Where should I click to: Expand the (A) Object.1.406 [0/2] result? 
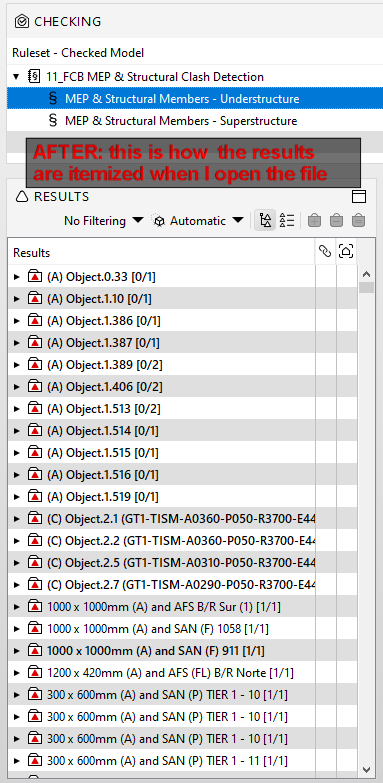(x=17, y=387)
